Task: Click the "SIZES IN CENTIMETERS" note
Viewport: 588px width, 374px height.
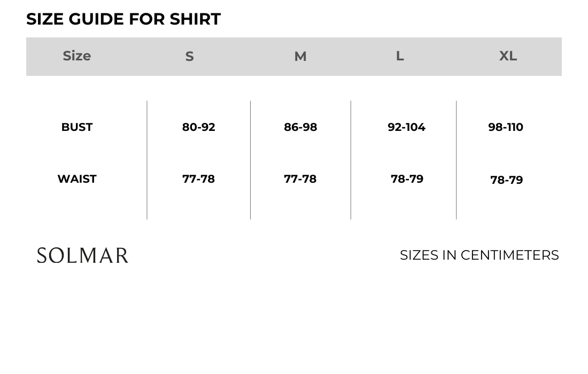Action: tap(479, 255)
